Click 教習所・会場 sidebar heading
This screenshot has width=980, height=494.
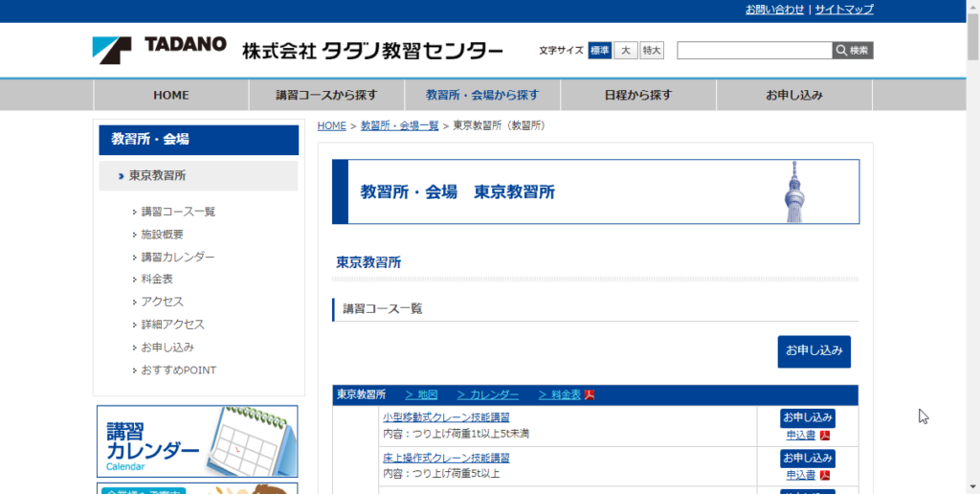pos(198,140)
